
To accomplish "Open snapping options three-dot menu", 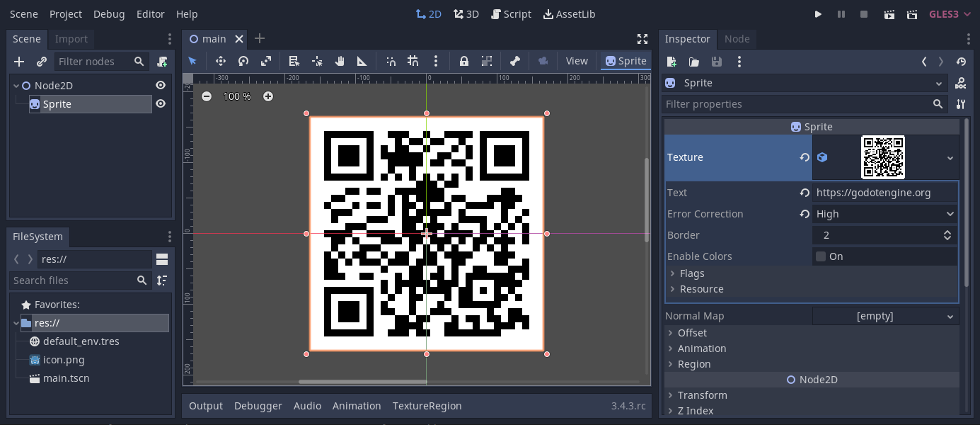I will pos(436,61).
